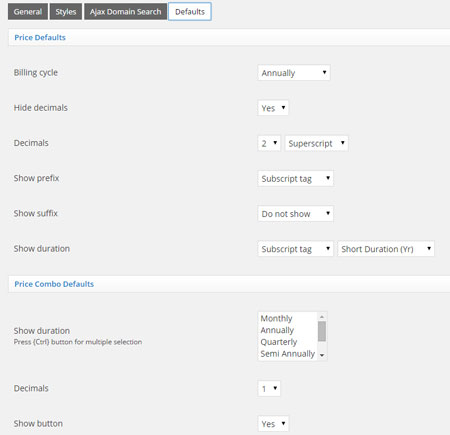This screenshot has width=450, height=435.
Task: Expand the Show prefix dropdown
Action: pos(295,179)
